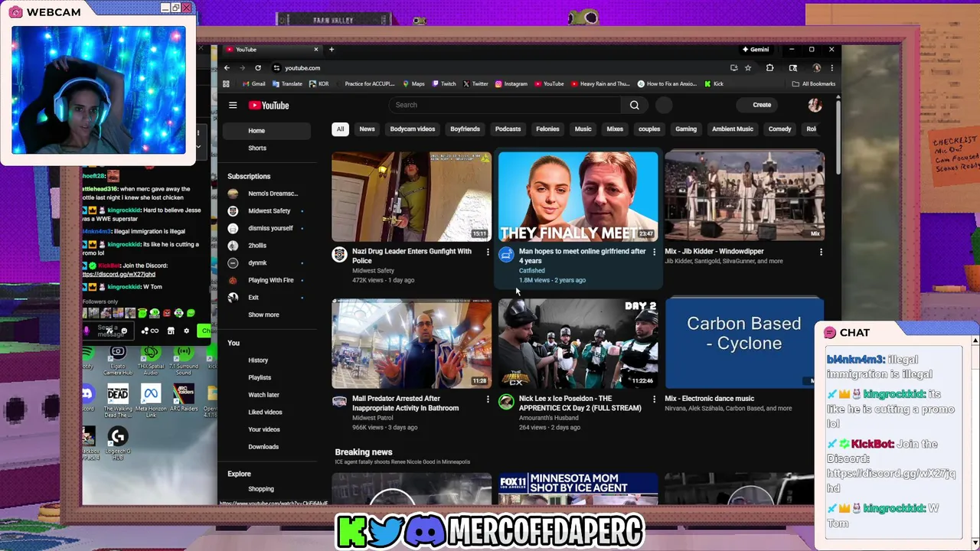Click the youtube.com address bar
This screenshot has height=551, width=980.
click(498, 68)
